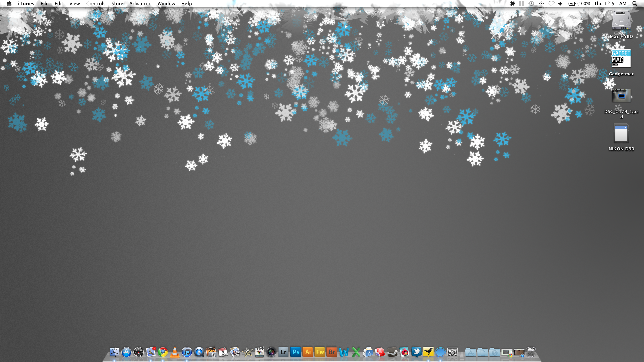Launch Lightroom from the Dock
Image resolution: width=644 pixels, height=362 pixels.
coord(283,352)
